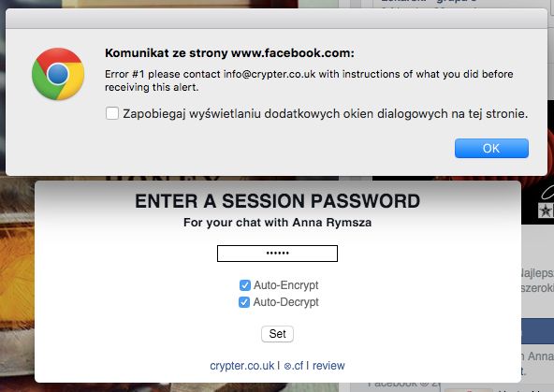Click the Auto-Decrypt label text
Screen dimensions: 554x392
(x=286, y=302)
